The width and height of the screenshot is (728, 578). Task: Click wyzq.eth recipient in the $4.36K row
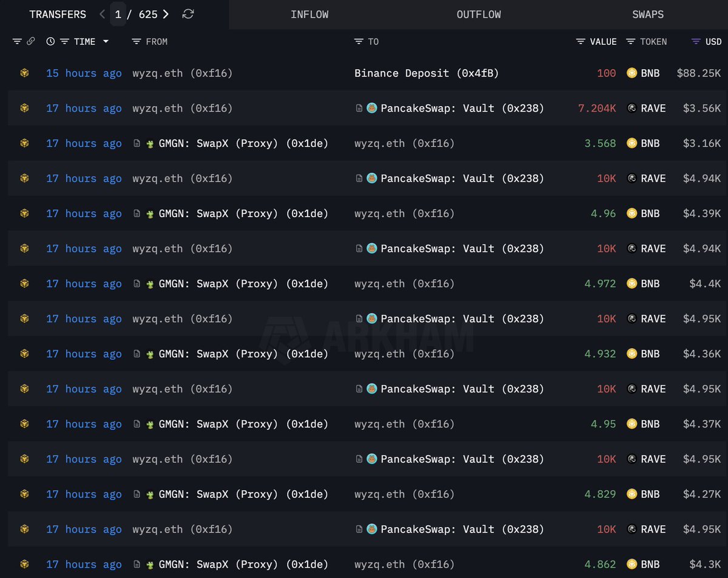click(405, 354)
